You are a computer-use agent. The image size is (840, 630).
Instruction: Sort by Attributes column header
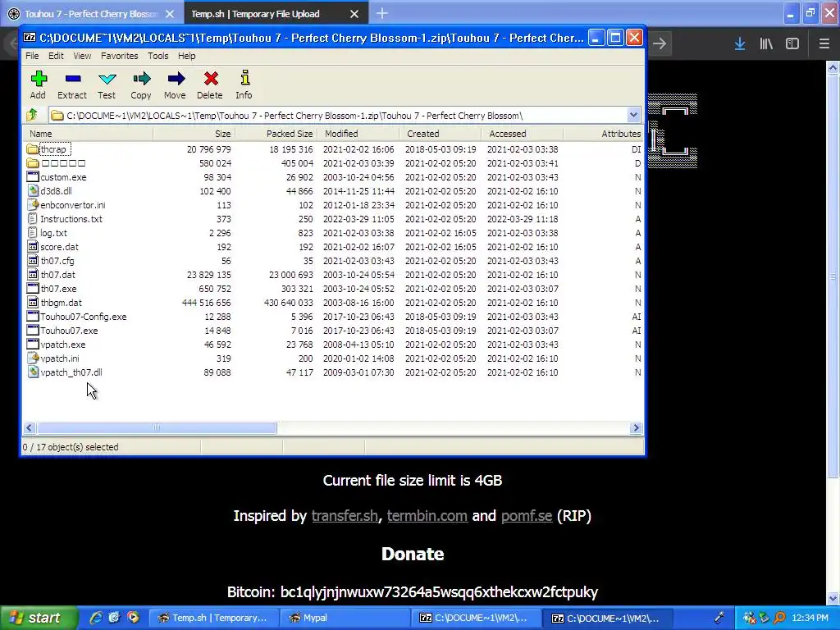[603, 134]
